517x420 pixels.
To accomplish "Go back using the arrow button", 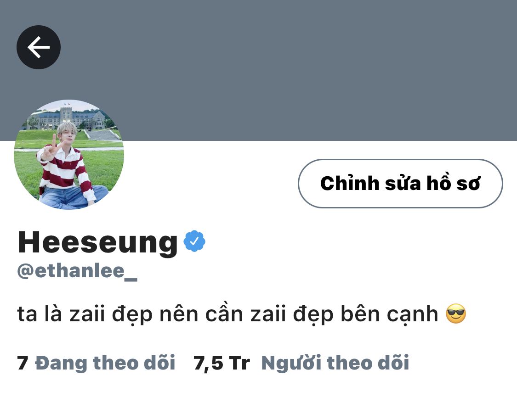I will pos(39,47).
